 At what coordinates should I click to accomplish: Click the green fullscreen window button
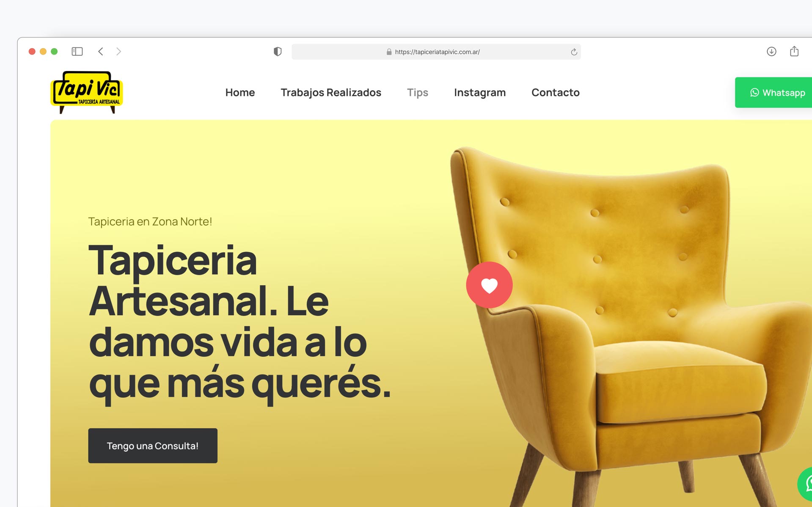[54, 52]
